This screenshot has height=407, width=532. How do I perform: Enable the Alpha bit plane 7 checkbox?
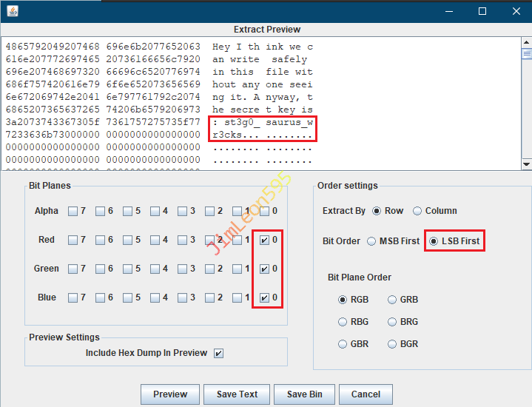(73, 211)
